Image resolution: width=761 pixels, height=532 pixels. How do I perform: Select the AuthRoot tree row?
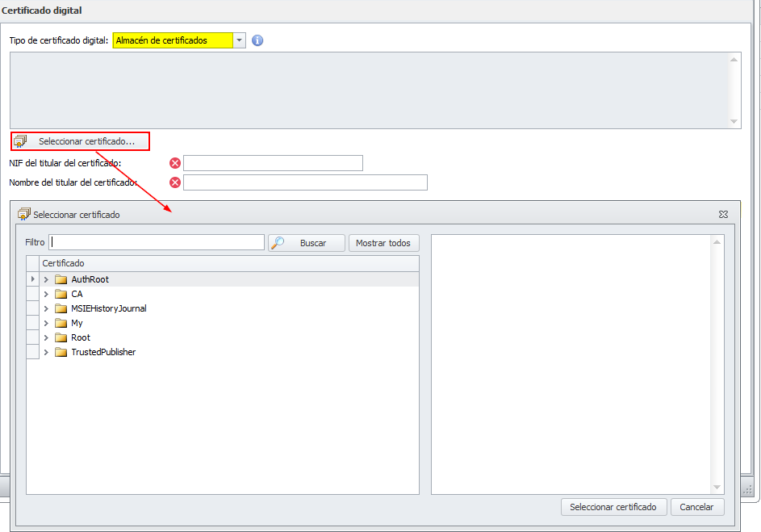[x=229, y=279]
